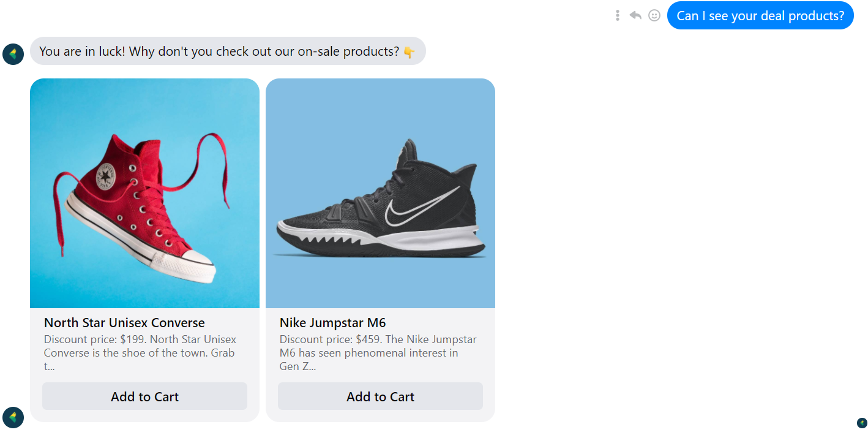Add North Star Unisex Converse to cart
Image resolution: width=868 pixels, height=435 pixels.
[x=144, y=396]
